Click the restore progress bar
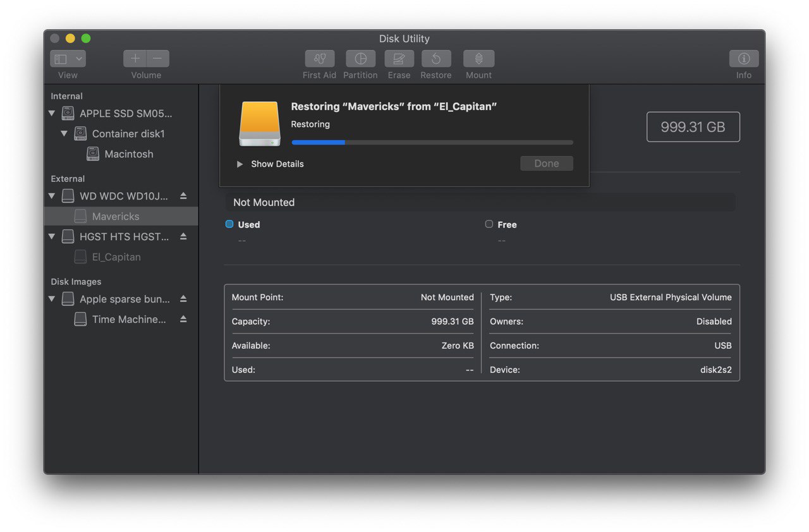809x532 pixels. 432,143
